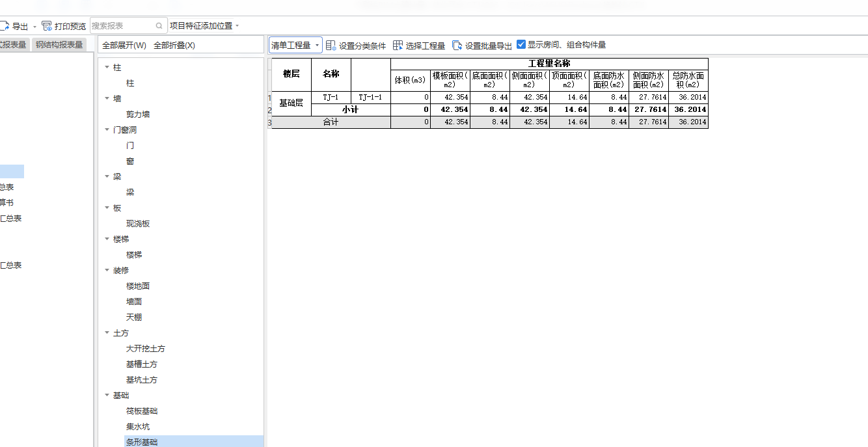
Task: Select 筏板基础 in the tree
Action: pos(142,411)
